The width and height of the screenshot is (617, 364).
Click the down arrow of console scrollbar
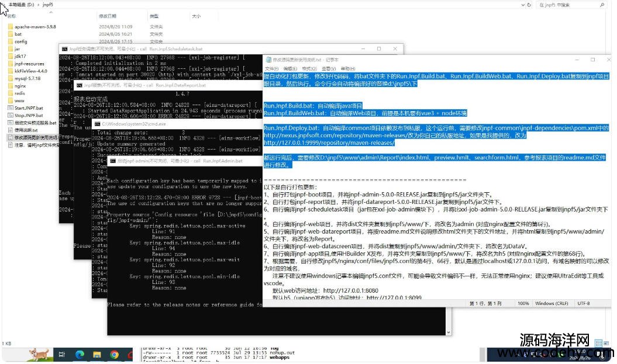(448, 332)
